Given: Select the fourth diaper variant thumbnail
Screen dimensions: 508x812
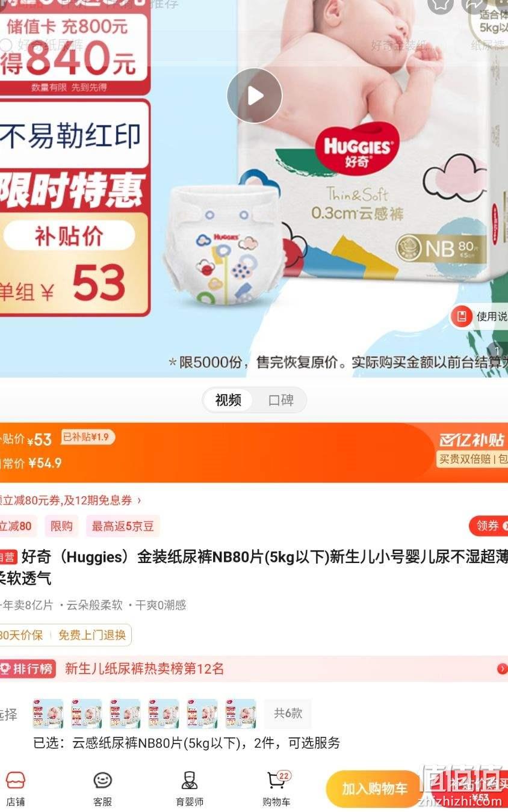Looking at the screenshot, I should 164,714.
